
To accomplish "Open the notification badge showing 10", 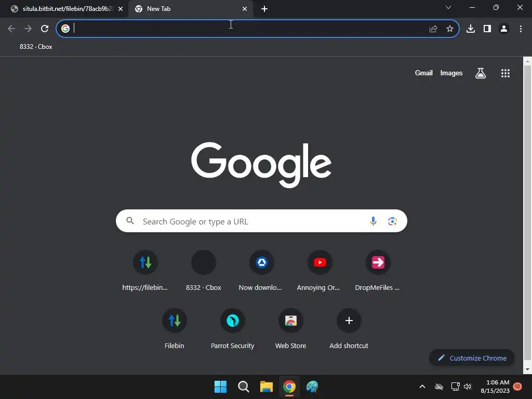I will (x=517, y=387).
